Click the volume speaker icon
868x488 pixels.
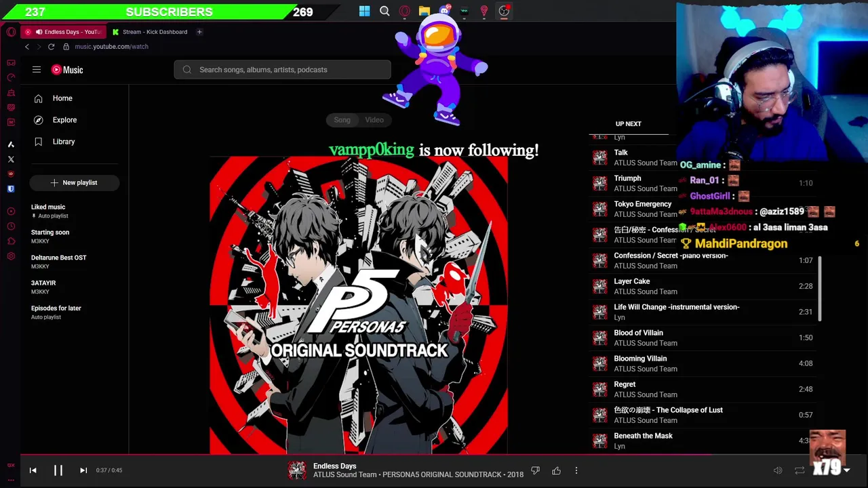[x=778, y=470]
